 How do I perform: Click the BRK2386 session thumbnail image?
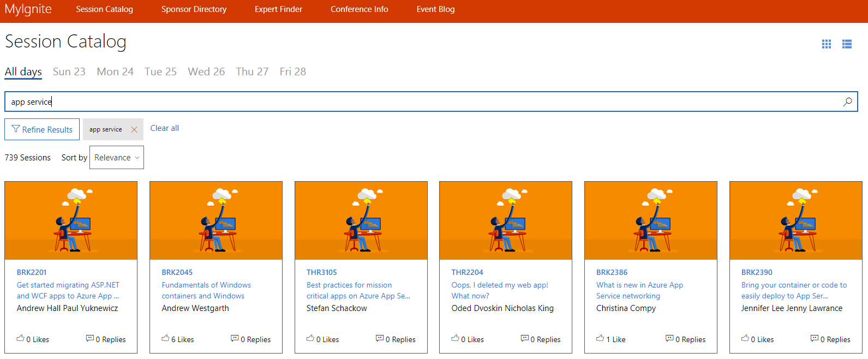click(650, 220)
